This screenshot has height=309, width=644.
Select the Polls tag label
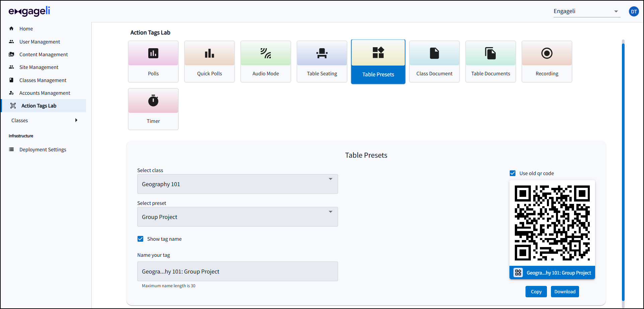(153, 74)
